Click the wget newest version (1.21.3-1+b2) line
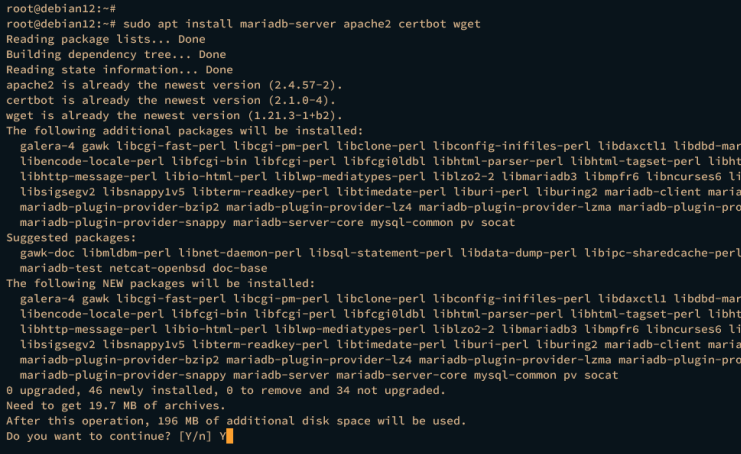The height and width of the screenshot is (454, 741). 170,115
